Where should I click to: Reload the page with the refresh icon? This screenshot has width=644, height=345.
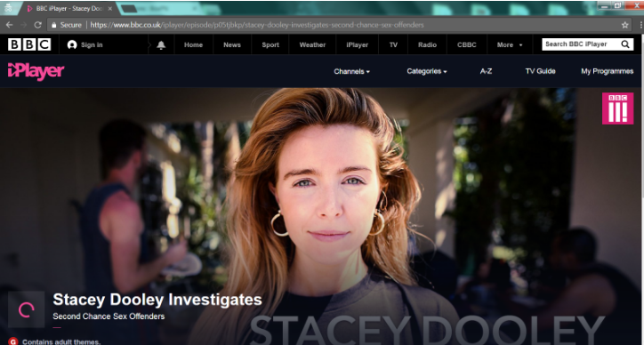point(37,25)
